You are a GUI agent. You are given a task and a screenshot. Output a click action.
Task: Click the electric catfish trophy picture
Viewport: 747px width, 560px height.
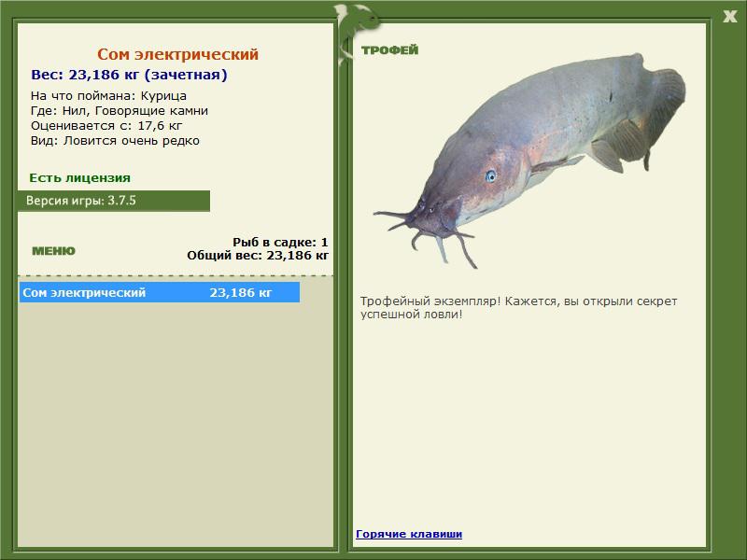pyautogui.click(x=529, y=160)
